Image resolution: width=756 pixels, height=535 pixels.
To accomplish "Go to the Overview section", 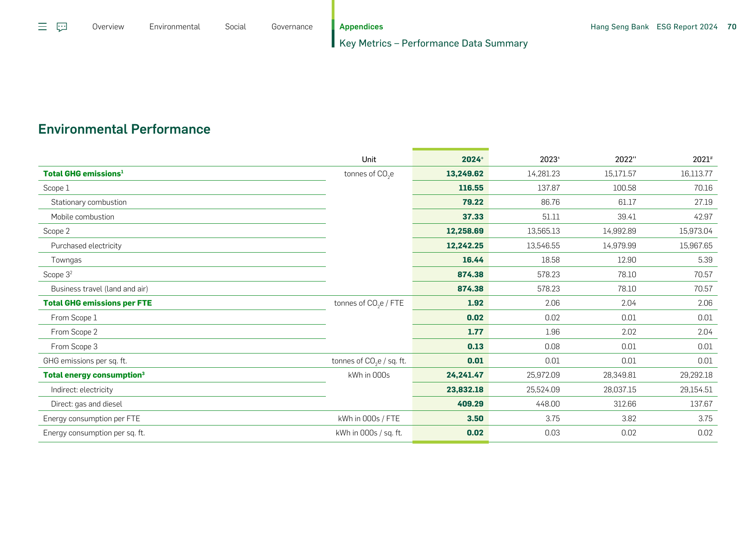I will pos(108,27).
